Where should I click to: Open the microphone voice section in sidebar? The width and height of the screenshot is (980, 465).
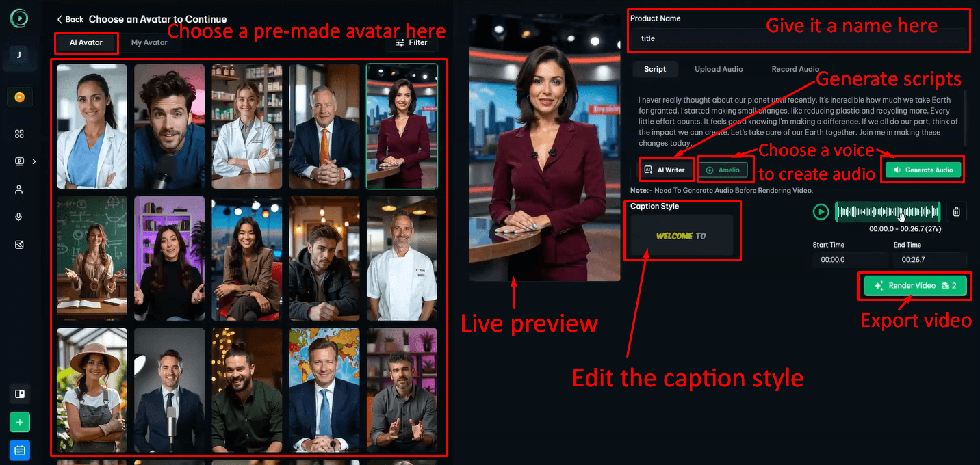pyautogui.click(x=19, y=217)
